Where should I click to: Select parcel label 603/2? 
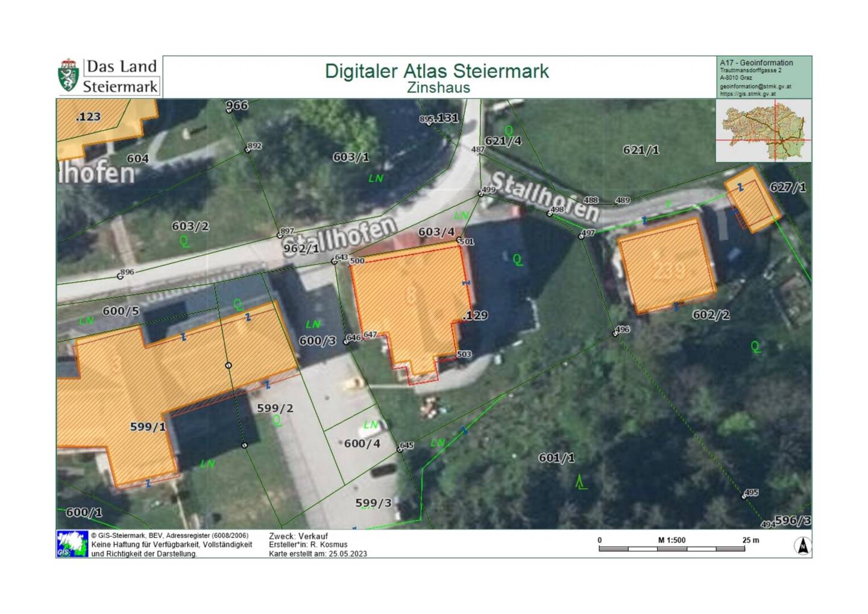pos(190,226)
